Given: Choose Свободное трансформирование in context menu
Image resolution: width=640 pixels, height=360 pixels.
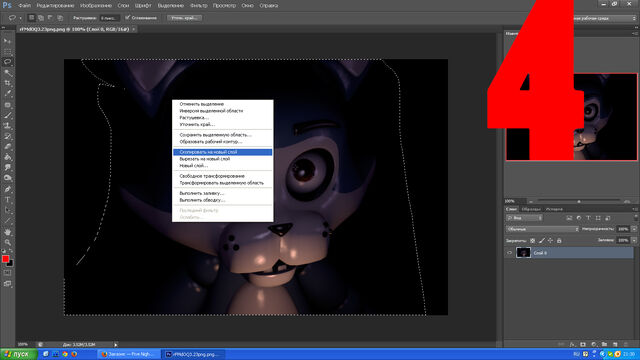Looking at the screenshot, I should click(222, 176).
